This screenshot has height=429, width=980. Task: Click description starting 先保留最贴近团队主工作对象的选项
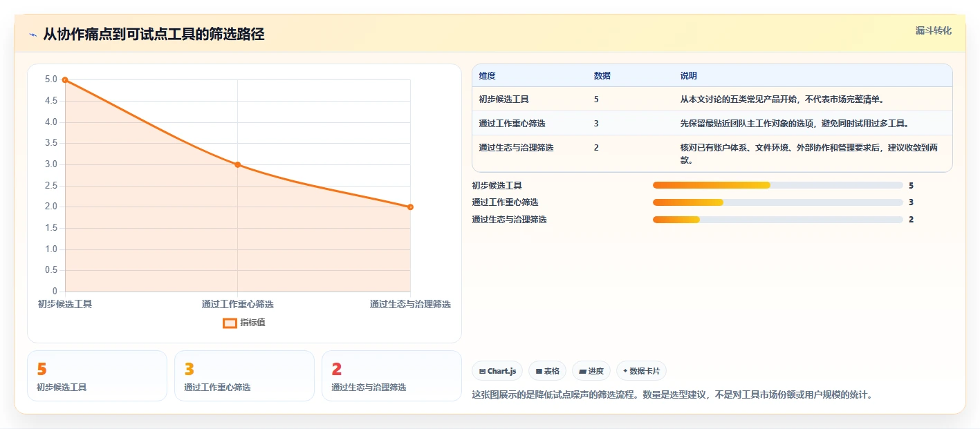795,124
